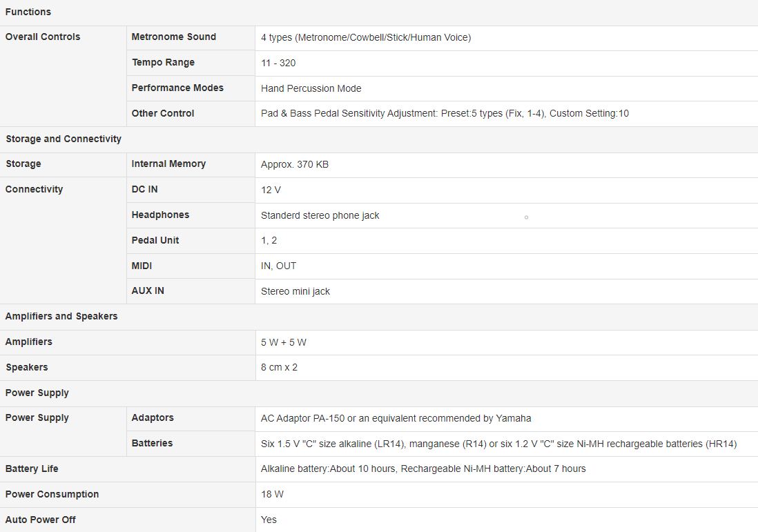This screenshot has width=758, height=532.
Task: Click the Storage category label
Action: click(23, 164)
